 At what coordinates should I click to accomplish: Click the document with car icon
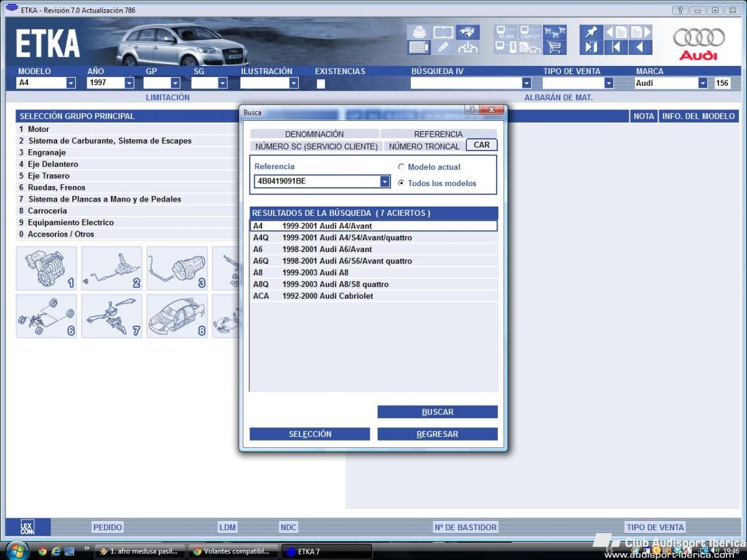(530, 47)
